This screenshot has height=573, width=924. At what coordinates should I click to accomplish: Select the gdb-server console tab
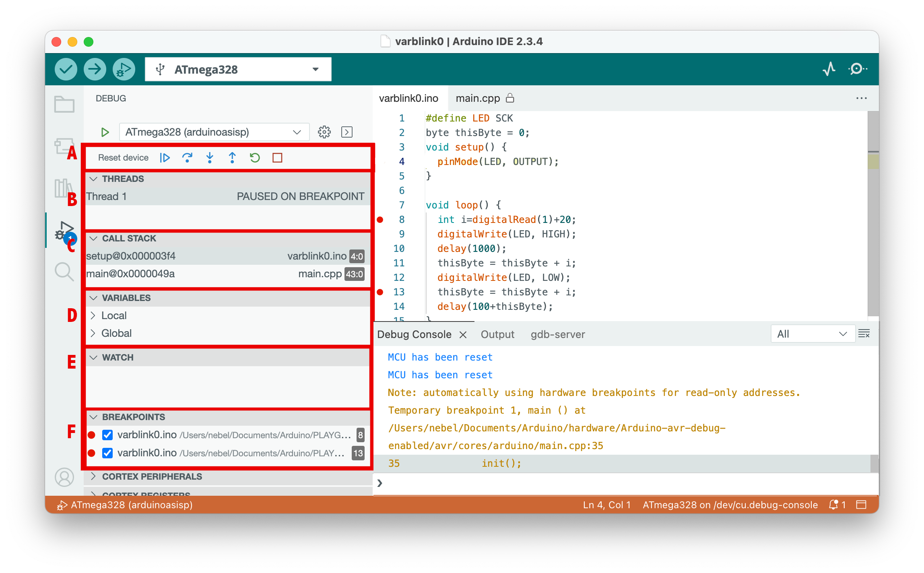point(557,334)
